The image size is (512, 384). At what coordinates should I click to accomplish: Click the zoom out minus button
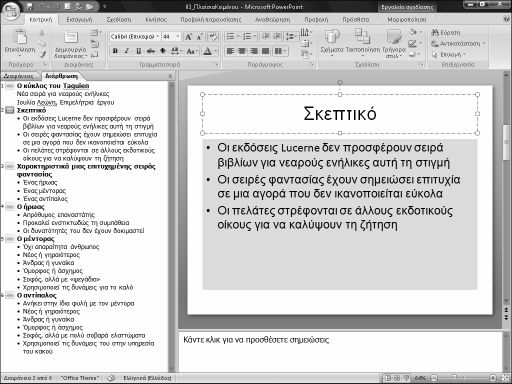point(434,378)
